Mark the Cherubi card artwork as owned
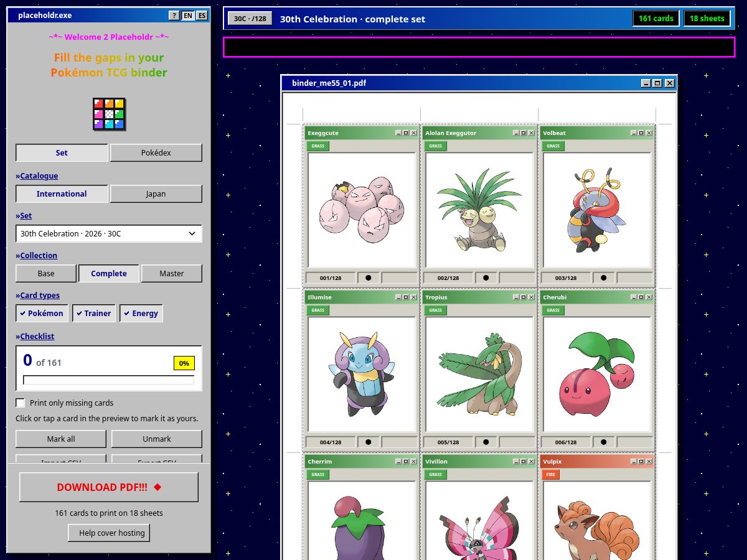Image resolution: width=747 pixels, height=560 pixels. click(597, 374)
